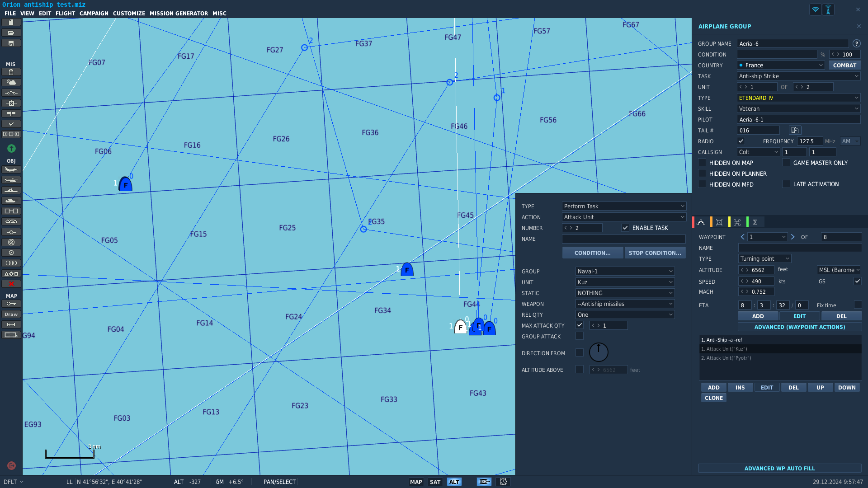868x488 pixels.
Task: Open the map options key icon
Action: (x=11, y=304)
